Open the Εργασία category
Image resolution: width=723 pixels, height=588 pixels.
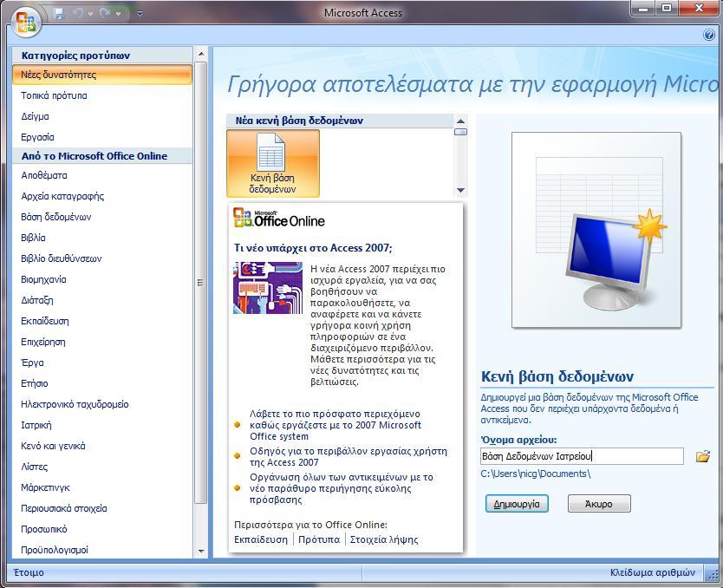[102, 137]
